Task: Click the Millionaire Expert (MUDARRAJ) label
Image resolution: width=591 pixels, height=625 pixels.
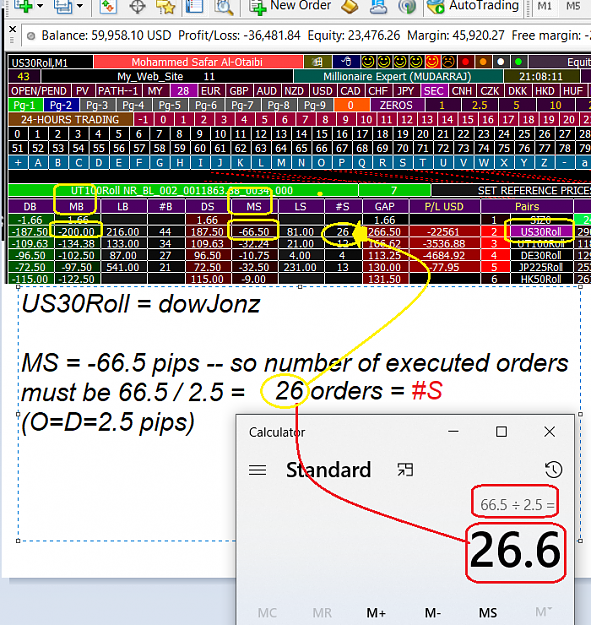Action: [x=397, y=76]
